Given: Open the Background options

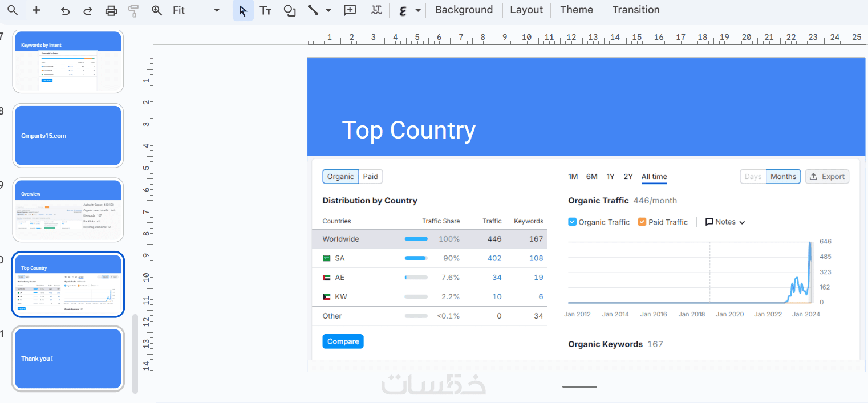Looking at the screenshot, I should [464, 10].
